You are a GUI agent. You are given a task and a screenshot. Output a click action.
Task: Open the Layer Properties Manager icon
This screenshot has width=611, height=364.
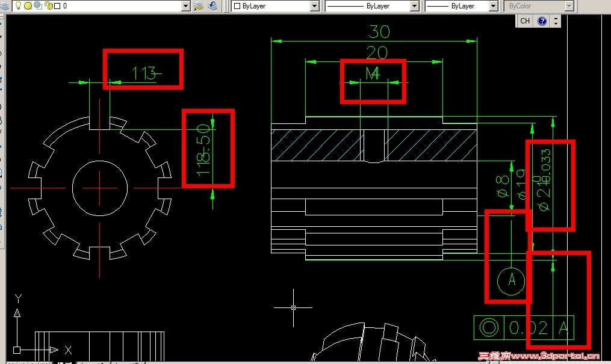(x=4, y=6)
